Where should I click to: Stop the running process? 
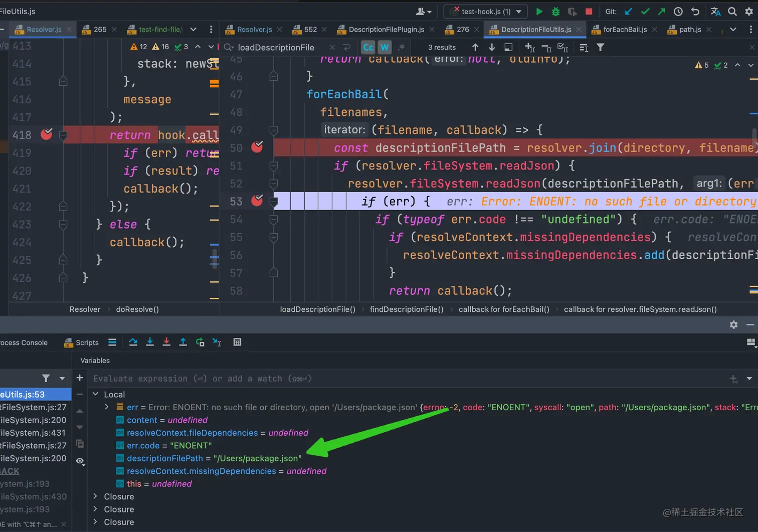coord(589,12)
